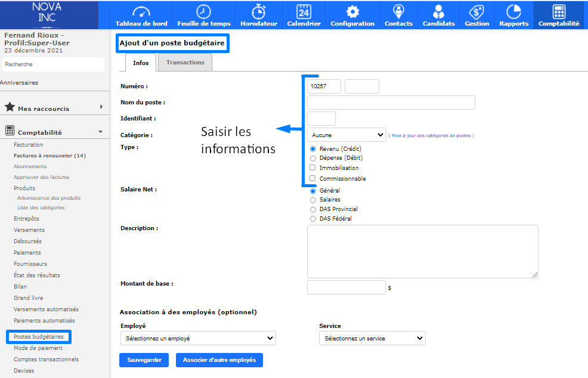
Task: Click the Sauvegarder button
Action: (x=144, y=360)
